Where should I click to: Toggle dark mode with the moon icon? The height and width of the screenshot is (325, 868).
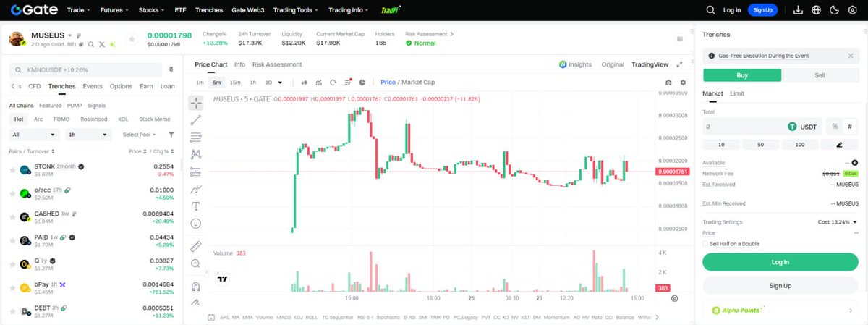[x=834, y=10]
